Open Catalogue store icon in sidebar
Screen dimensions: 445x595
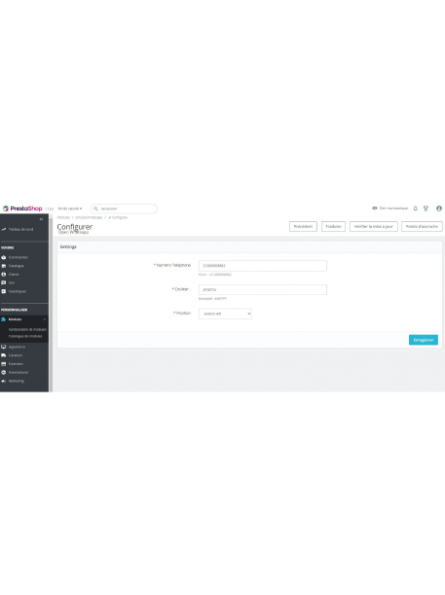click(x=3, y=266)
